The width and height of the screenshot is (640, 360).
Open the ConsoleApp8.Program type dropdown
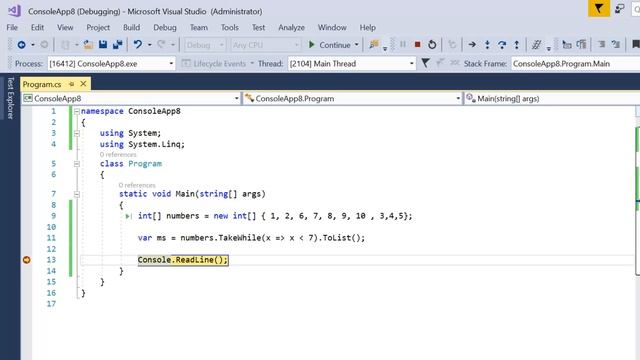(352, 98)
